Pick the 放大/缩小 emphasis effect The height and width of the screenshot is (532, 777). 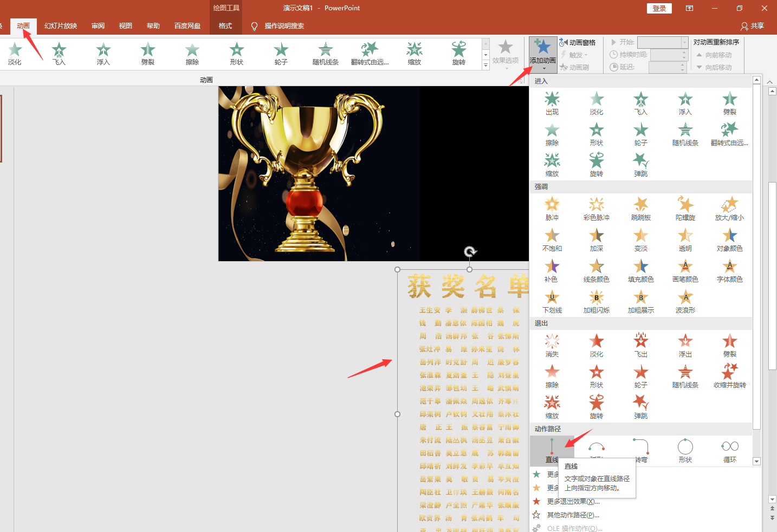[729, 209]
